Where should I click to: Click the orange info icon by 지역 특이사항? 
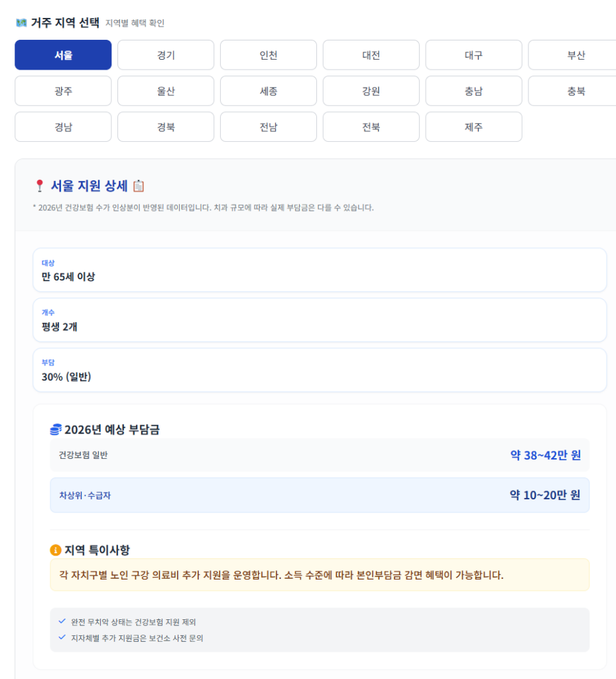pos(56,550)
